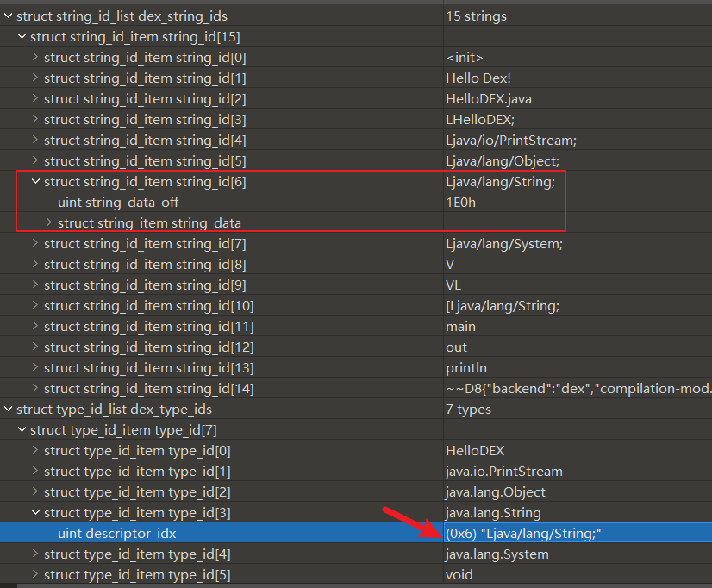712x588 pixels.
Task: Select the uint descriptor_idx row
Action: (x=356, y=533)
